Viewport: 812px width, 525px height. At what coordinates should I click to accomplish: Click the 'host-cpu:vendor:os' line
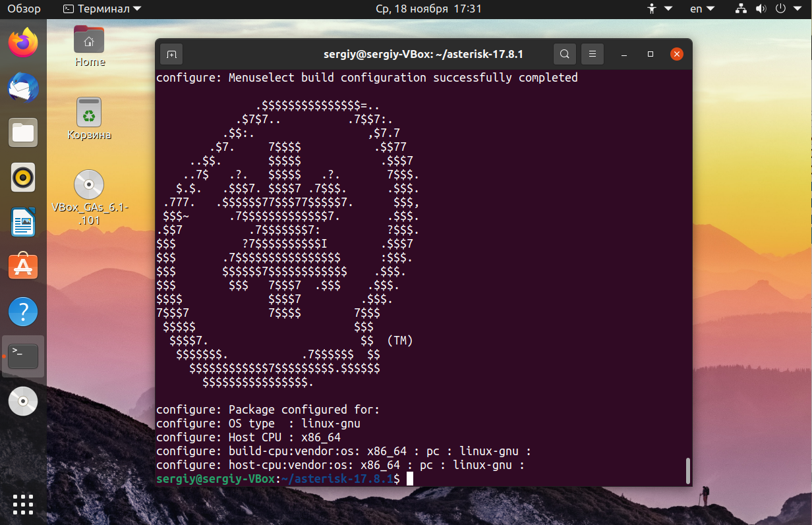pyautogui.click(x=341, y=465)
